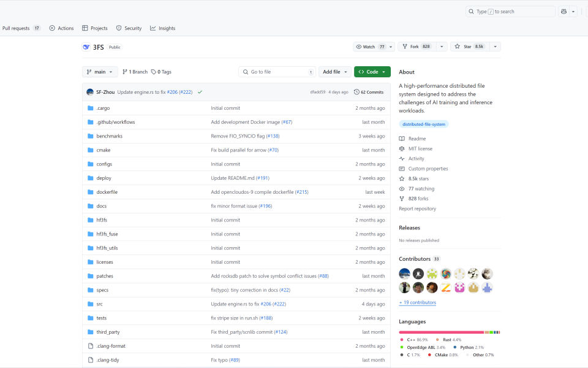Image resolution: width=588 pixels, height=368 pixels.
Task: Expand the dropdown arrow beside Copilot
Action: [573, 12]
